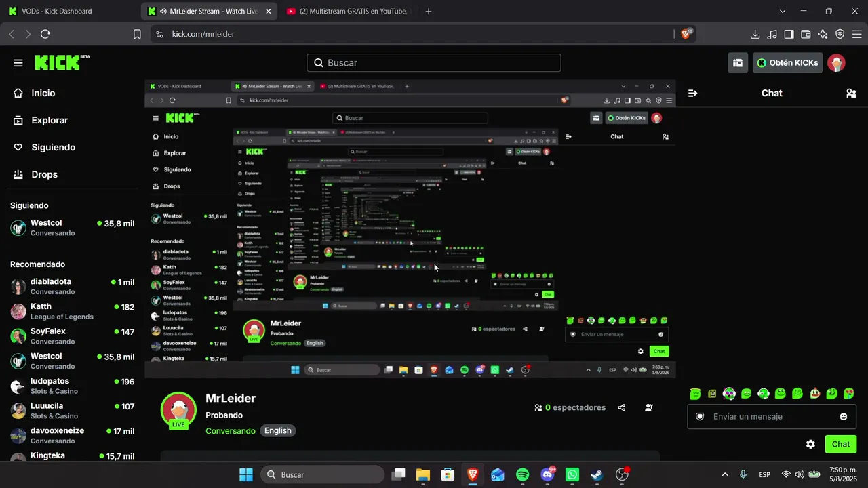Open Brave Shields icon in address bar
Viewport: 868px width, 488px height.
[686, 34]
